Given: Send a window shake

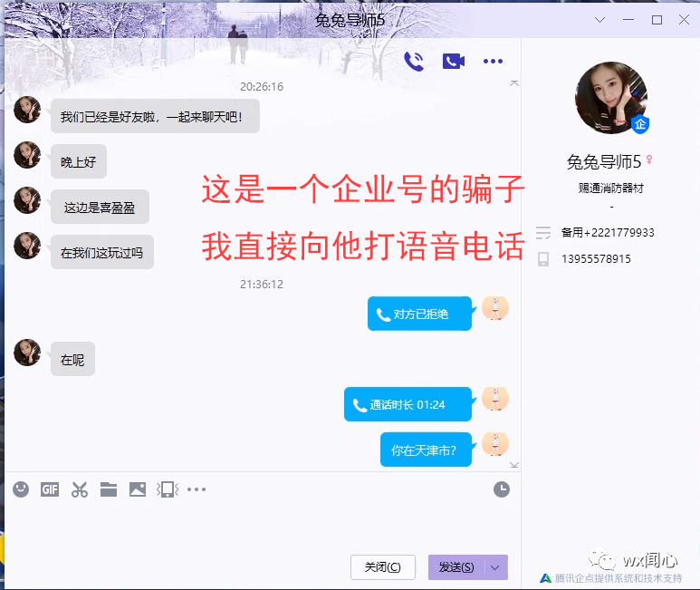Looking at the screenshot, I should click(x=168, y=489).
